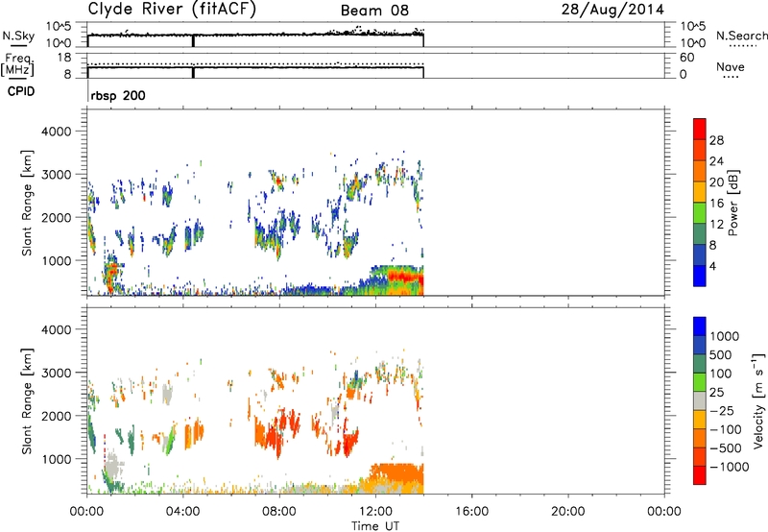Select the yellow 16–20 dB Power colorbar segment
768x532 pixels.
point(700,193)
